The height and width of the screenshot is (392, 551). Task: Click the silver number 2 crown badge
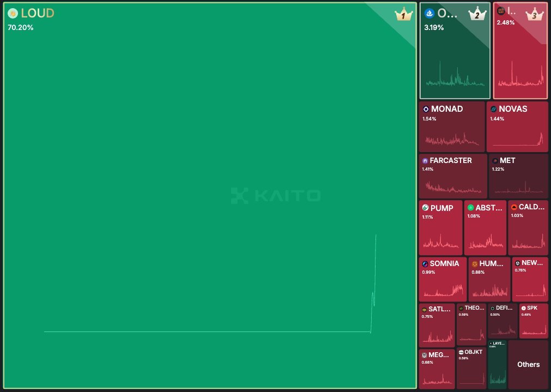477,14
